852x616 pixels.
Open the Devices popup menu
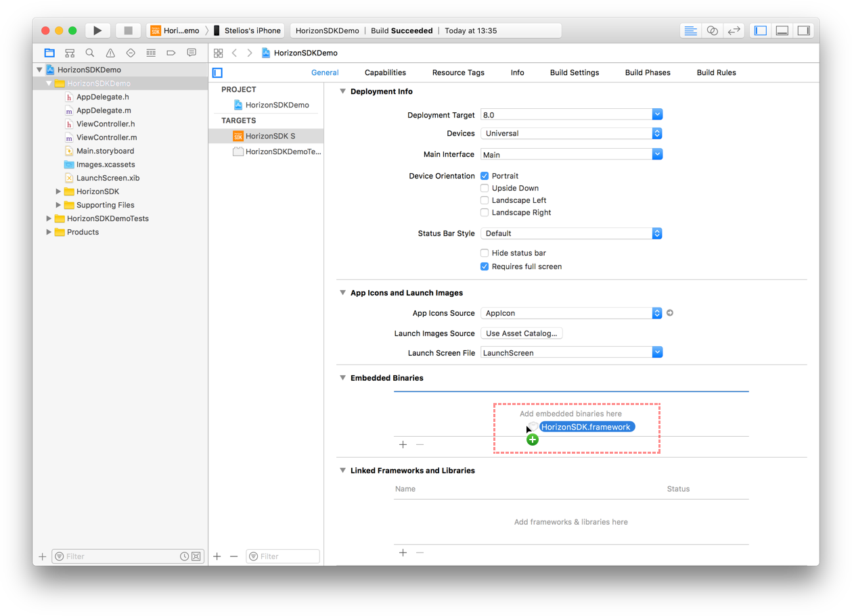[571, 133]
